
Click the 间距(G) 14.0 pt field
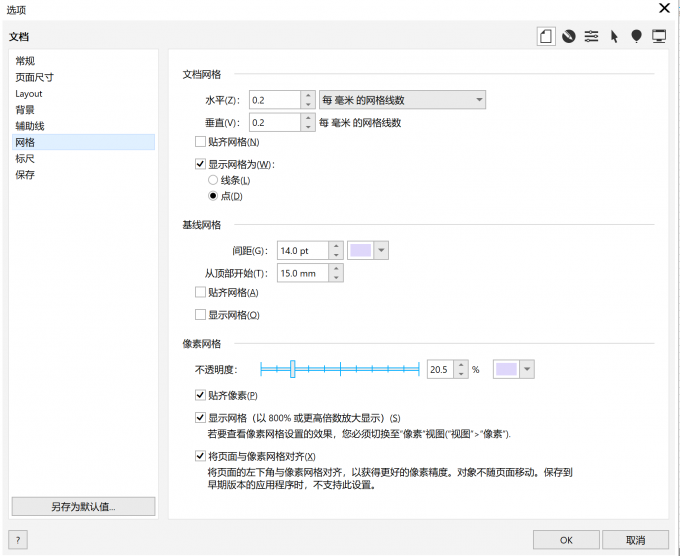tap(303, 251)
